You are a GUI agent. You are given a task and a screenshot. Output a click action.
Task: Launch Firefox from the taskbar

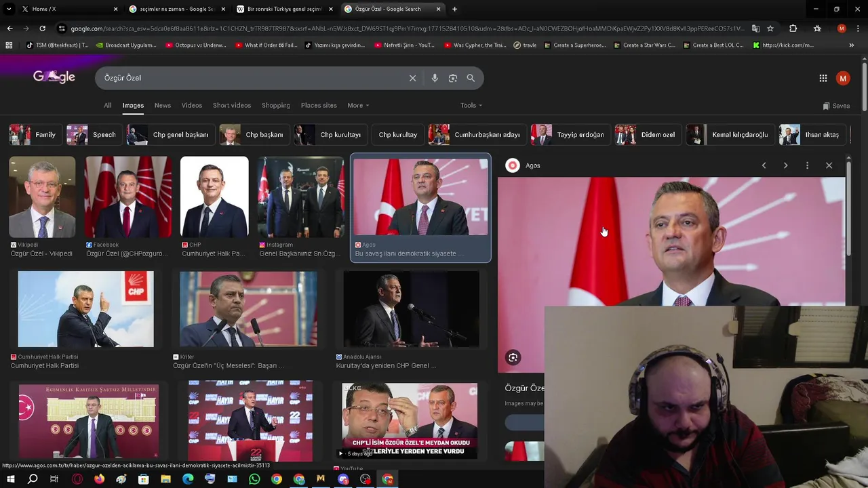99,479
